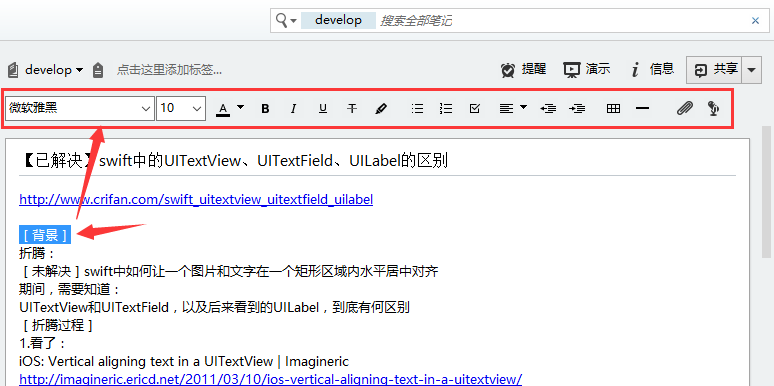
Task: Toggle italic formatting
Action: (294, 109)
